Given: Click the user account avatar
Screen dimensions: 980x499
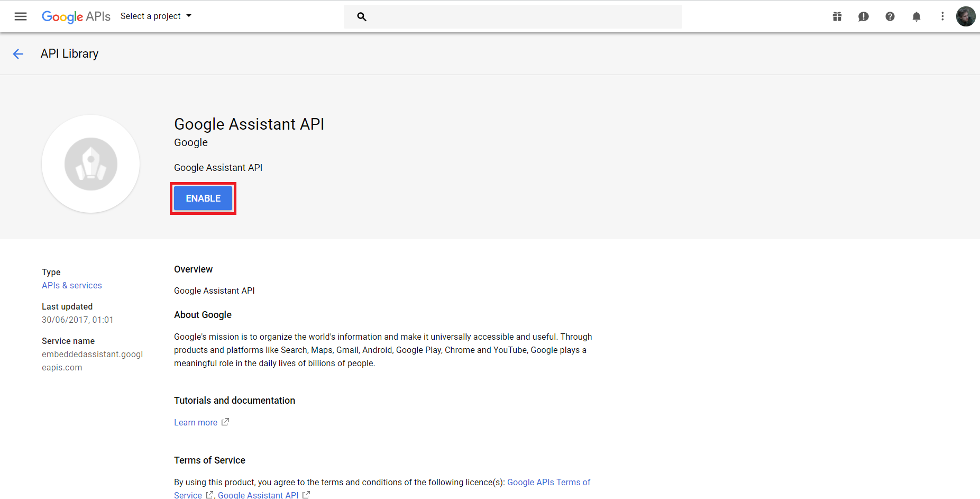Looking at the screenshot, I should point(966,16).
